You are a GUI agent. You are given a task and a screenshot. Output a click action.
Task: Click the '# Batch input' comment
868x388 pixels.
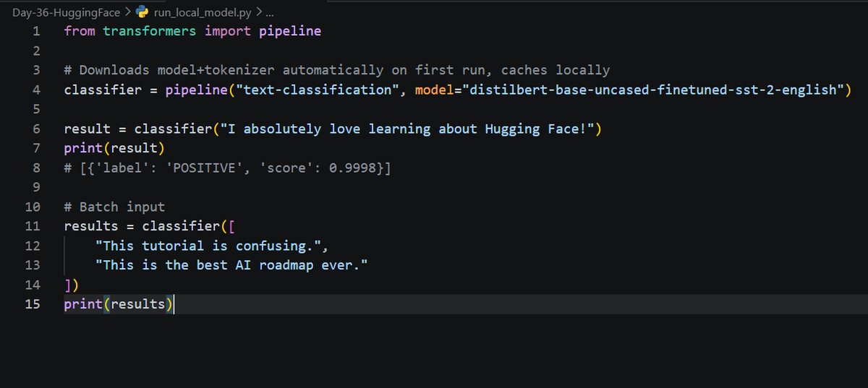[114, 207]
